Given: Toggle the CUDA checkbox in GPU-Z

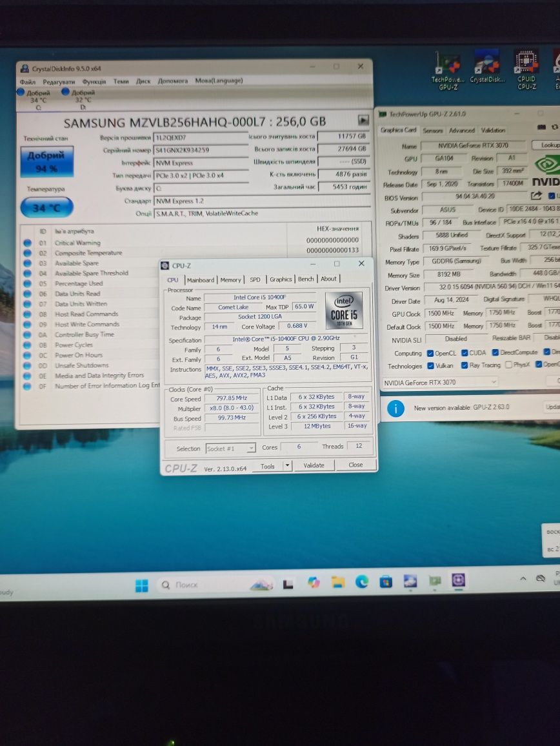Looking at the screenshot, I should [x=465, y=353].
